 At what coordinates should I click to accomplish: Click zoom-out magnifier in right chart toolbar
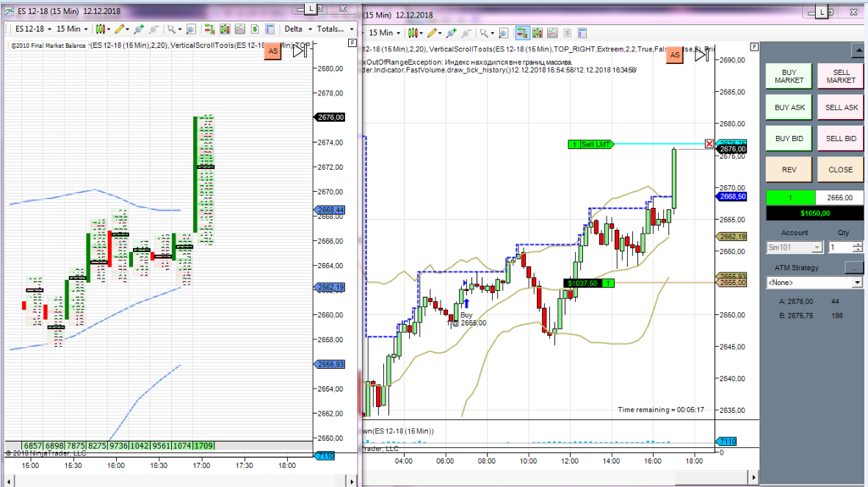[x=466, y=33]
